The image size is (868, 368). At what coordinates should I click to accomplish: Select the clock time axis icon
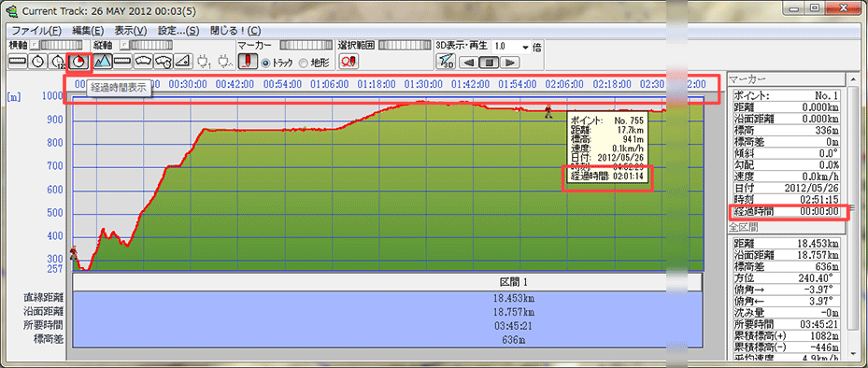click(x=38, y=62)
